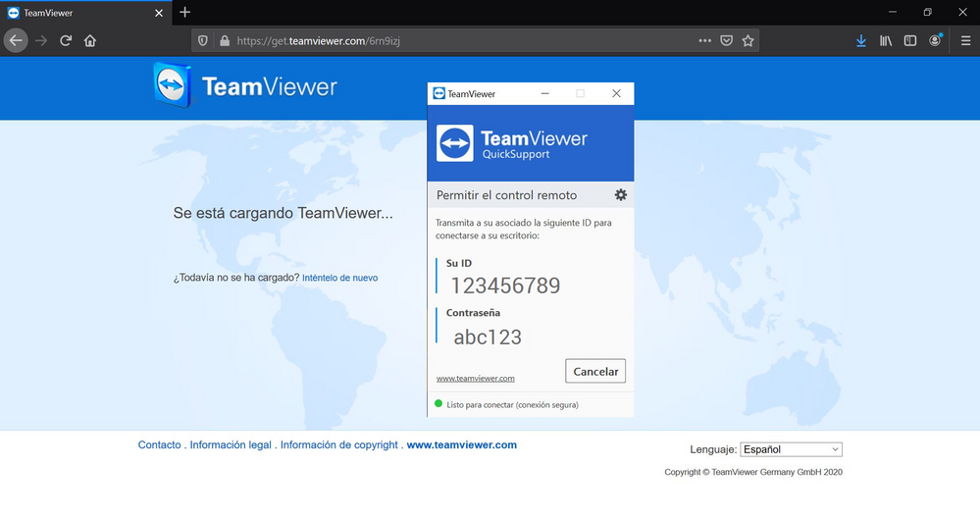Close the TeamViewer QuickSupport dialog
Screen dimensions: 980x519
[616, 93]
